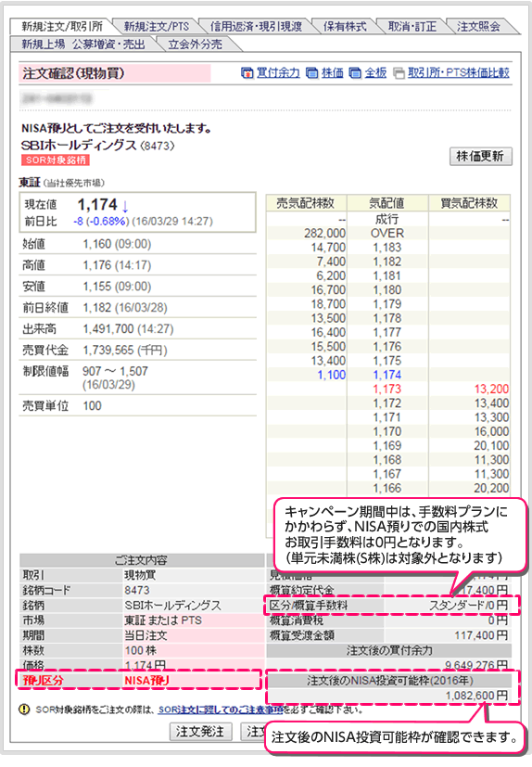532x767 pixels.
Task: Open the 買付余力 link
Action: pyautogui.click(x=278, y=73)
